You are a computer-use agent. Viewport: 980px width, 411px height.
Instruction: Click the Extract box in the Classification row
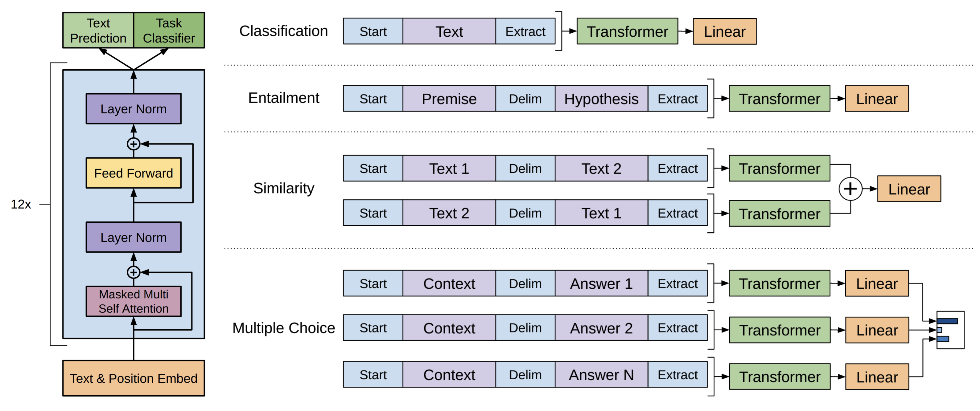(525, 31)
